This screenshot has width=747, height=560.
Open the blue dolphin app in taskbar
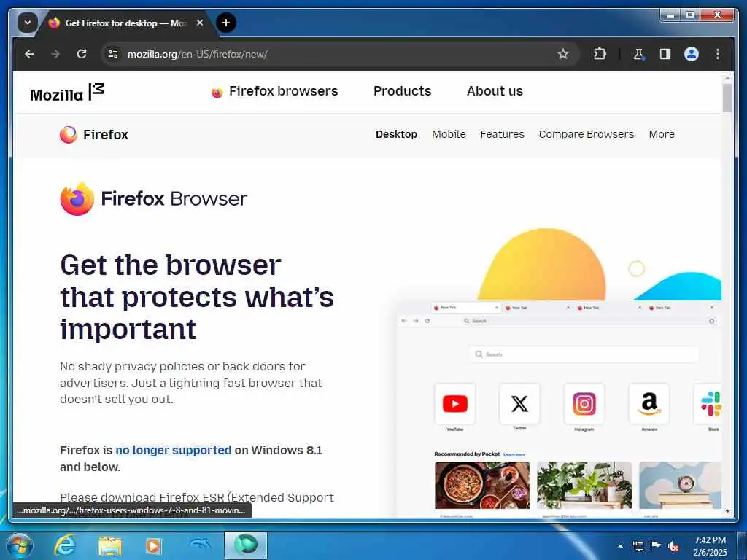[x=199, y=545]
